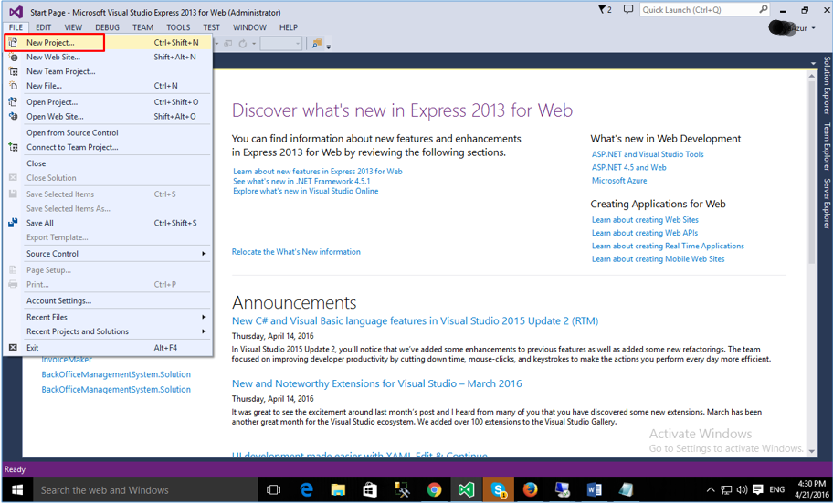Screen dimensions: 833x504
Task: Open the HELP menu
Action: point(289,27)
